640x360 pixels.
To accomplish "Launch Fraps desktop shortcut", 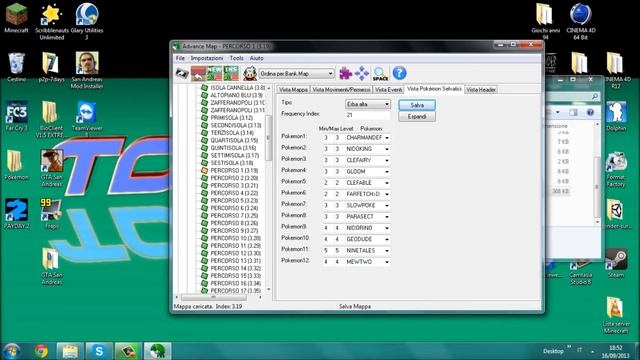I will (52, 213).
